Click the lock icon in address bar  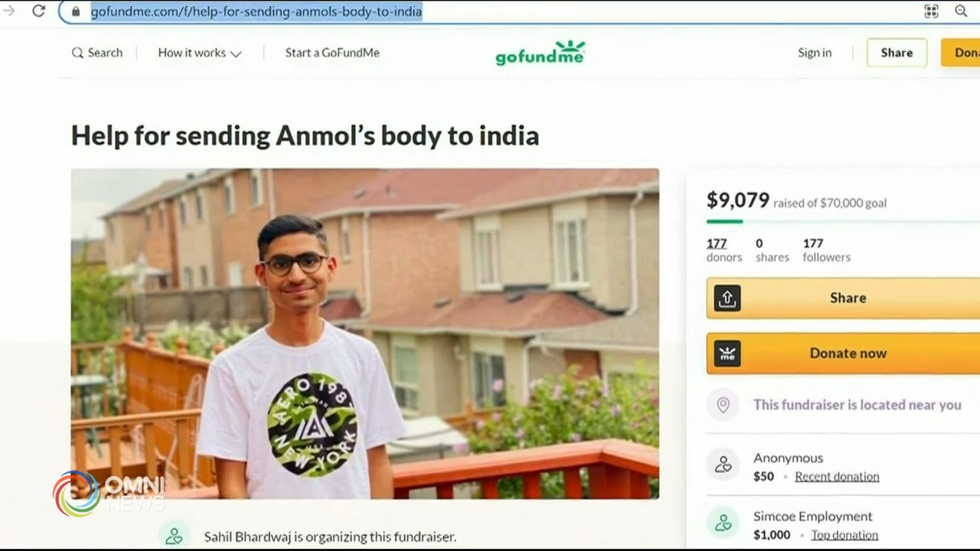[x=76, y=11]
